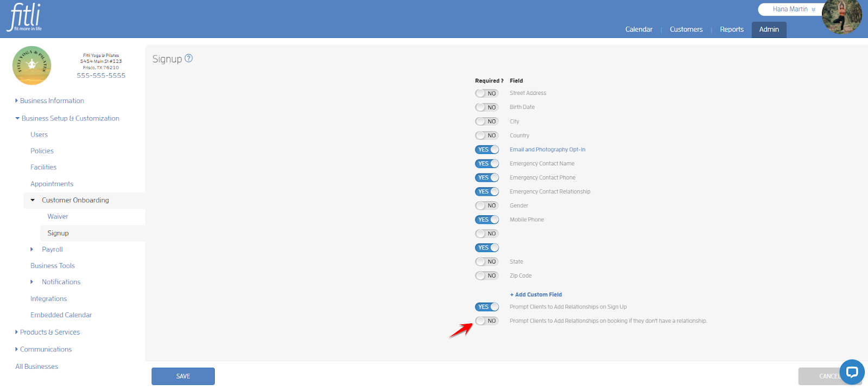Expand Business Information section
This screenshot has height=391, width=868.
coord(49,101)
